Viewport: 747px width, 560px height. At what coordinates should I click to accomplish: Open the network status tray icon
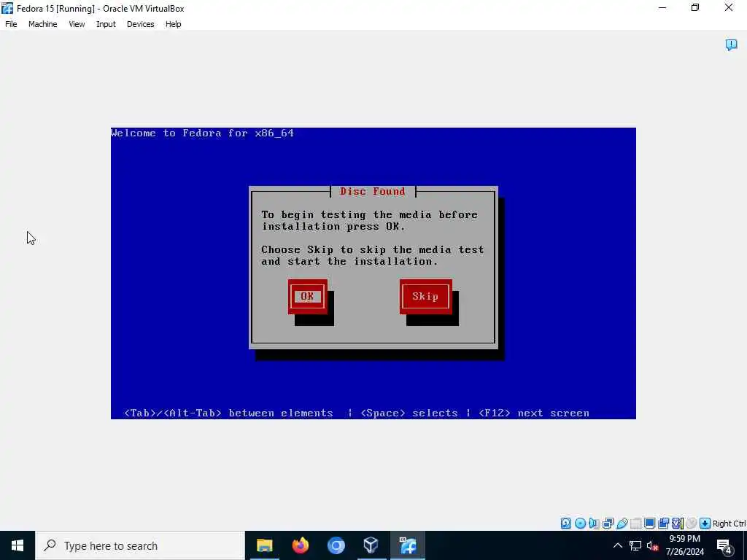tap(635, 545)
